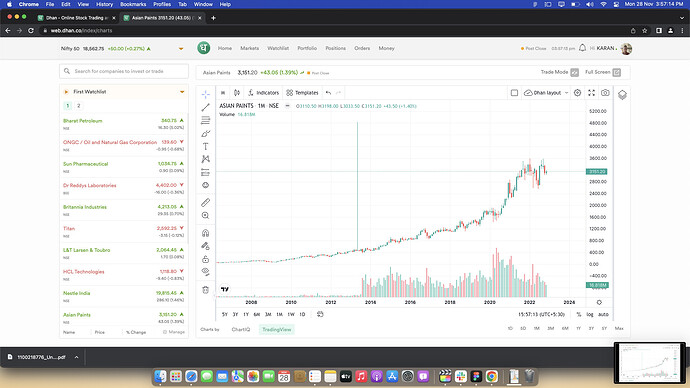The image size is (690, 388).
Task: Open Manage watchlist option
Action: point(174,332)
